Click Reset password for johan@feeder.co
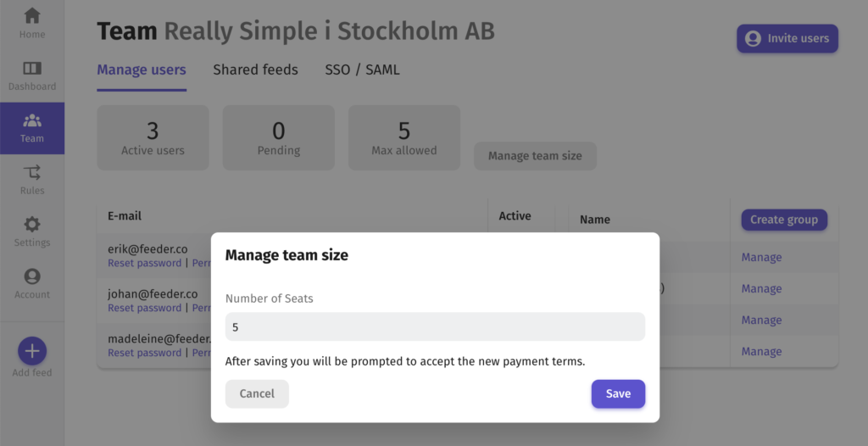 tap(144, 308)
